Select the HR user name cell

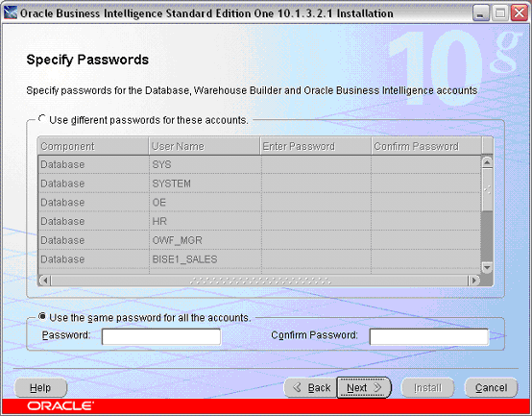click(206, 221)
